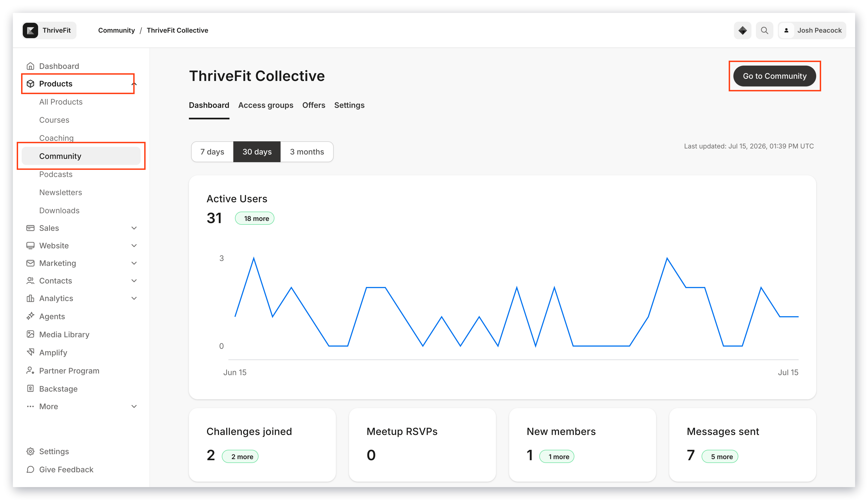Open search with the magnifier icon
The width and height of the screenshot is (868, 500).
(x=764, y=30)
